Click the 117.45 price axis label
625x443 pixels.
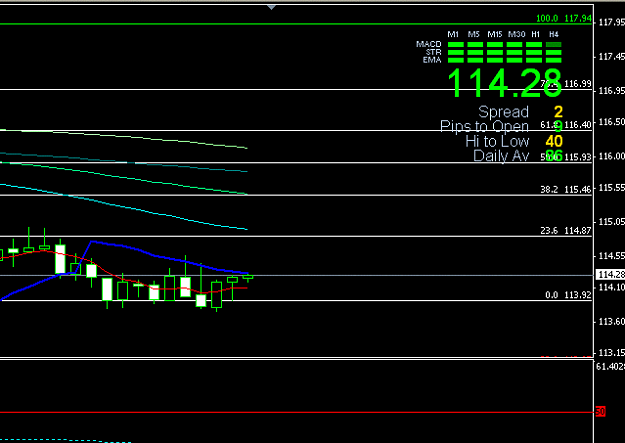(611, 57)
